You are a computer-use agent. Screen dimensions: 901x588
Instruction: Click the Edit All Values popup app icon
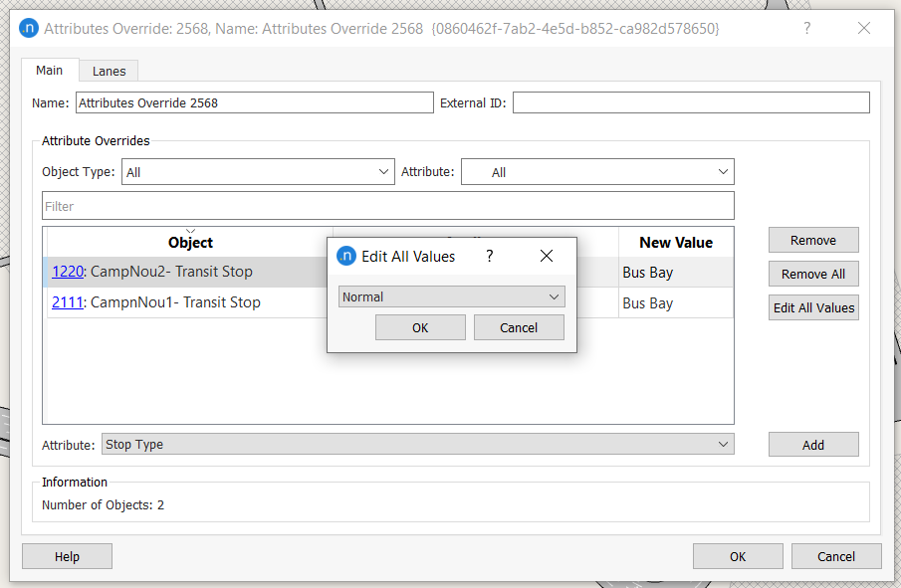click(x=346, y=256)
